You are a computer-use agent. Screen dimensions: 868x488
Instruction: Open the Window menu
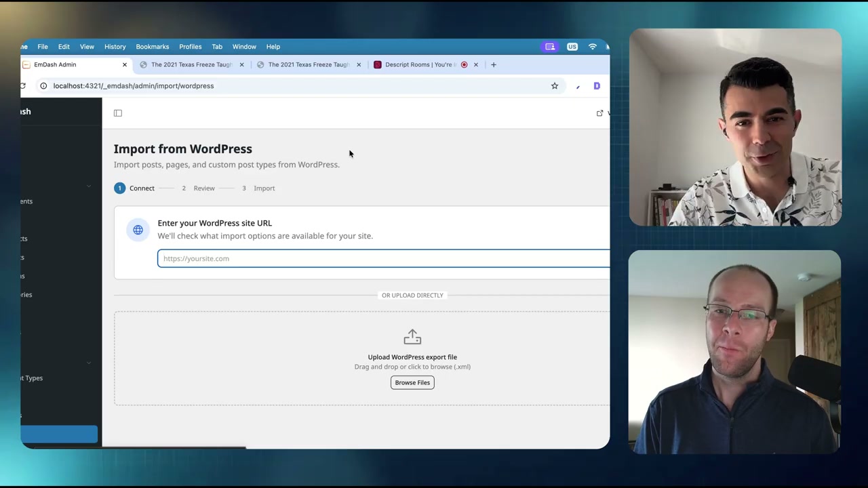244,47
